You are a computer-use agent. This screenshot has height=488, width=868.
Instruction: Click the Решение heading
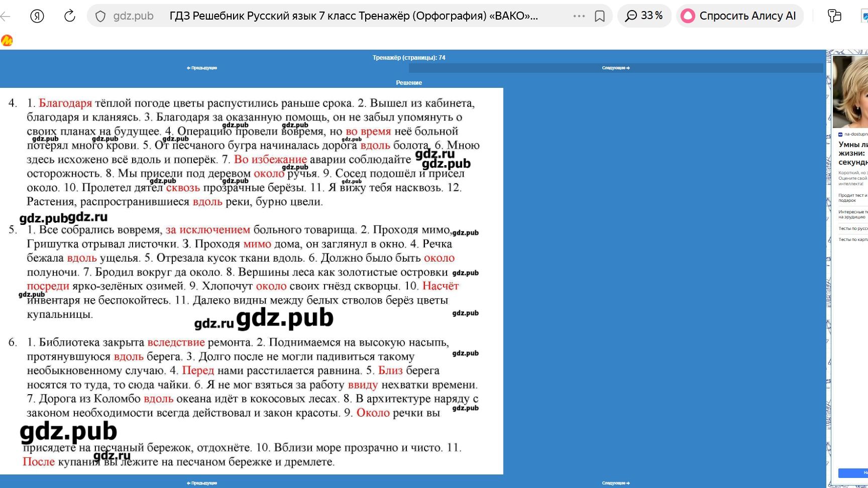coord(409,83)
